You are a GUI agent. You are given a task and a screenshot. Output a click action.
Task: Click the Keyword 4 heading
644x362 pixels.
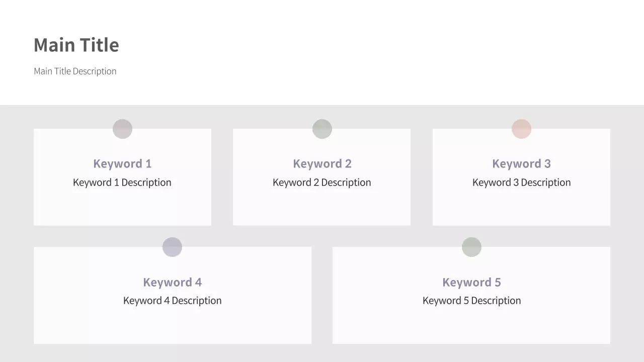coord(172,283)
